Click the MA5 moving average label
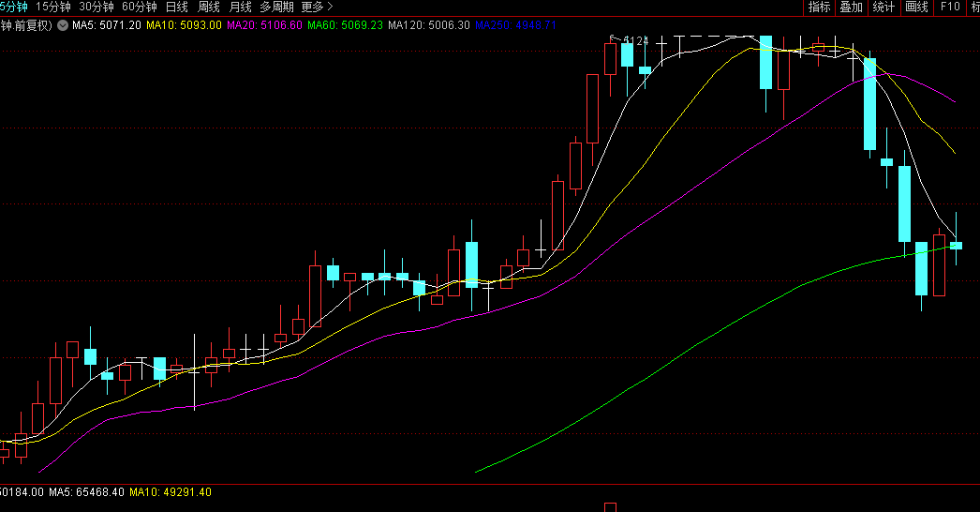 pyautogui.click(x=107, y=25)
